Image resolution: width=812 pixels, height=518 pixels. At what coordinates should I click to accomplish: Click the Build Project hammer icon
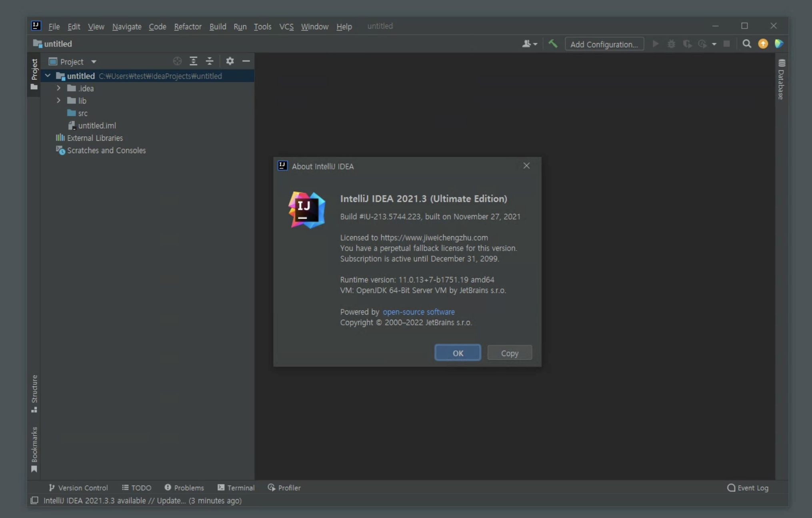(x=553, y=44)
